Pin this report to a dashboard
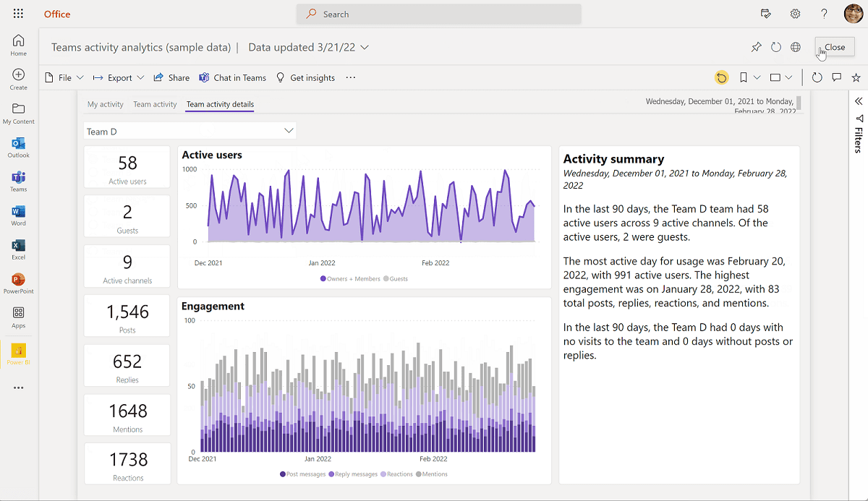 click(x=756, y=46)
